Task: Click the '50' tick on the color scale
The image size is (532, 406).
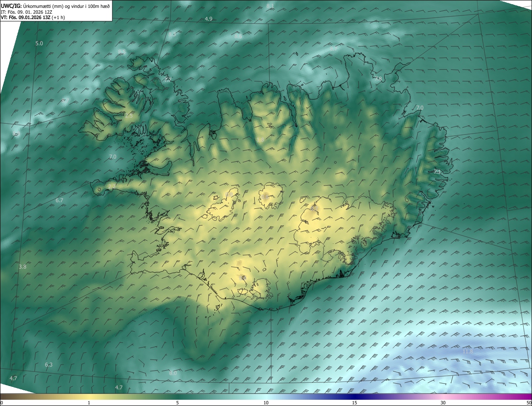Action: click(x=529, y=403)
